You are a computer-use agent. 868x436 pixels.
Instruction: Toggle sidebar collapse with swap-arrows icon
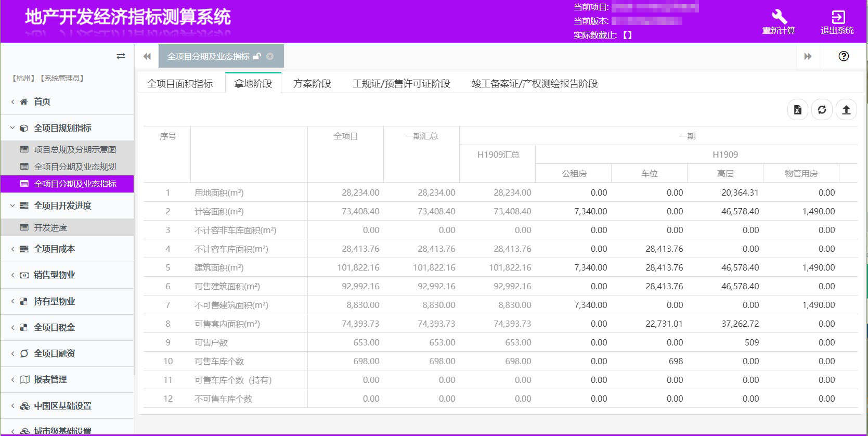pos(121,56)
